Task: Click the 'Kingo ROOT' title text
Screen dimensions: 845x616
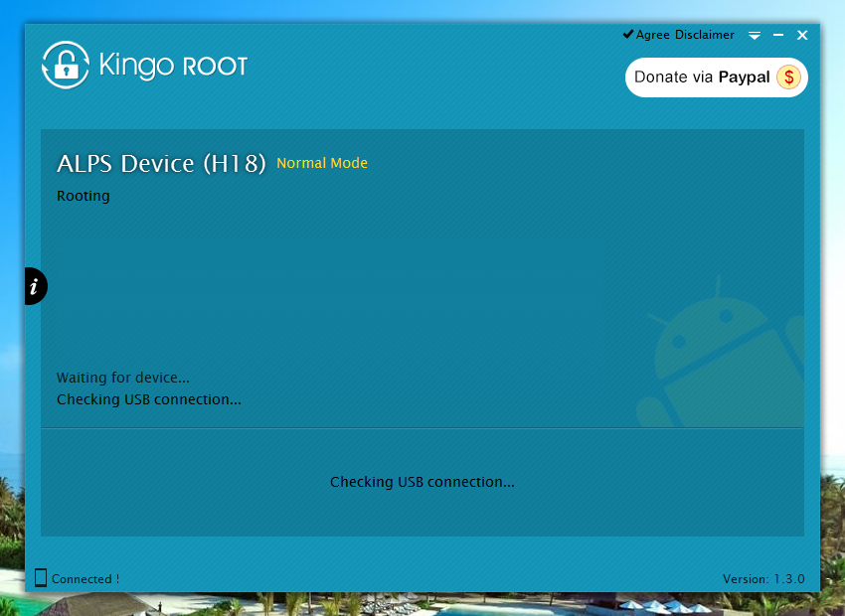Action: pos(173,66)
